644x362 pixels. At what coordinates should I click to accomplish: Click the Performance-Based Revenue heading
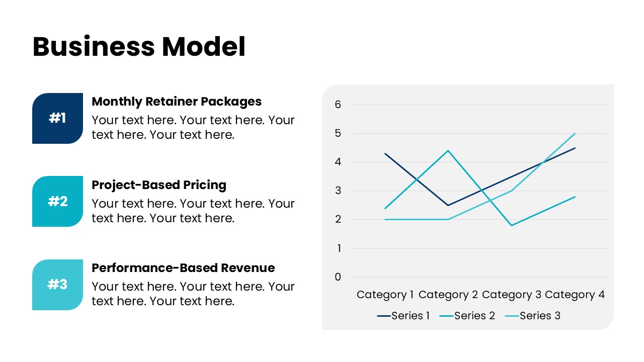pyautogui.click(x=183, y=268)
